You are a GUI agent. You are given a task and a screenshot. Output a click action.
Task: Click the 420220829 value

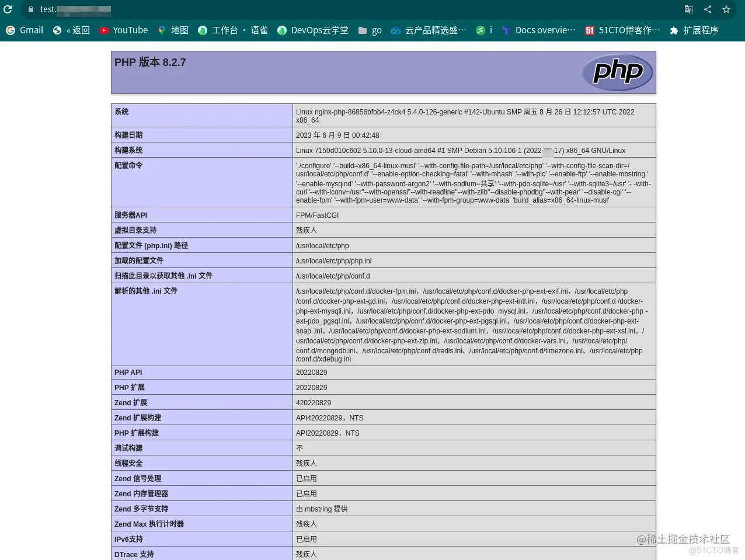click(314, 403)
